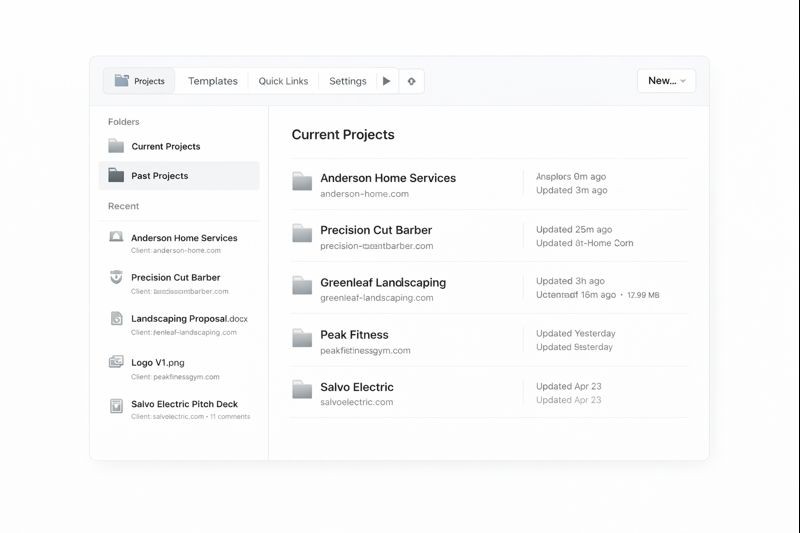800x533 pixels.
Task: Click the Recent section label
Action: click(x=123, y=206)
